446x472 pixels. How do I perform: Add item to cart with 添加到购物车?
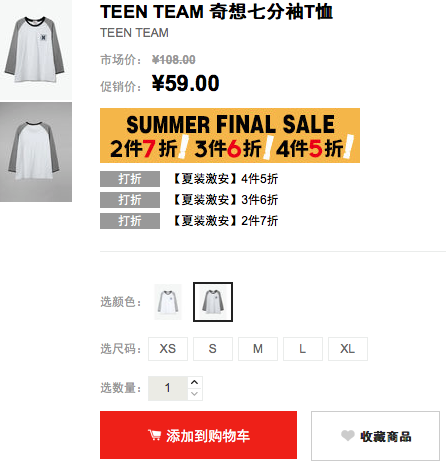(198, 435)
